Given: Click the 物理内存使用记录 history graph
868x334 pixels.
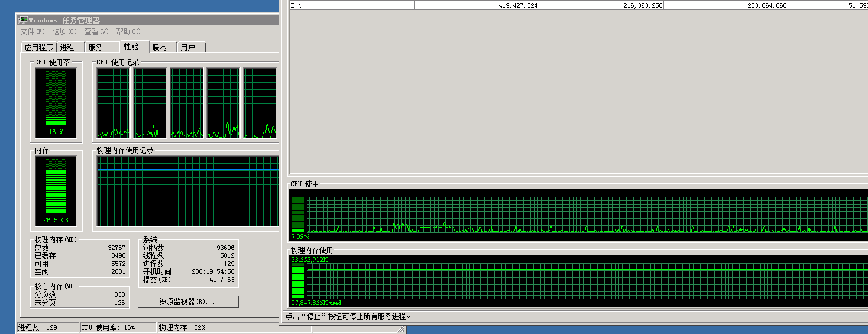Looking at the screenshot, I should click(188, 191).
